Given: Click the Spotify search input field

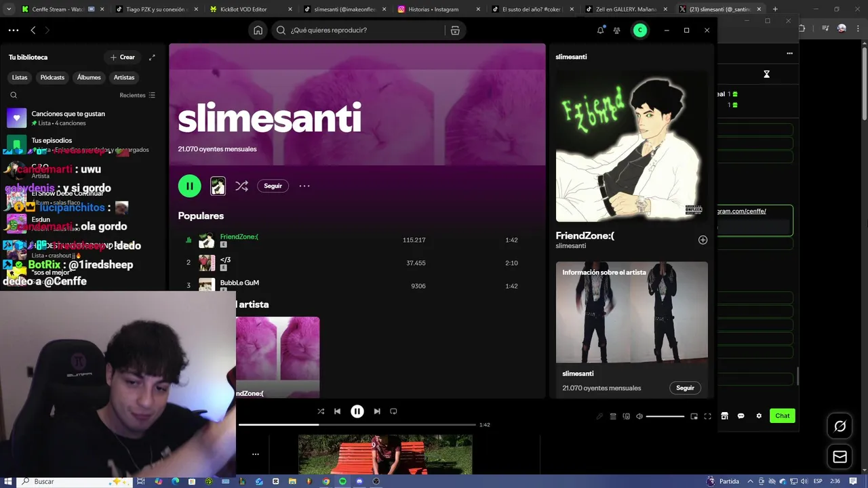Looking at the screenshot, I should click(366, 30).
